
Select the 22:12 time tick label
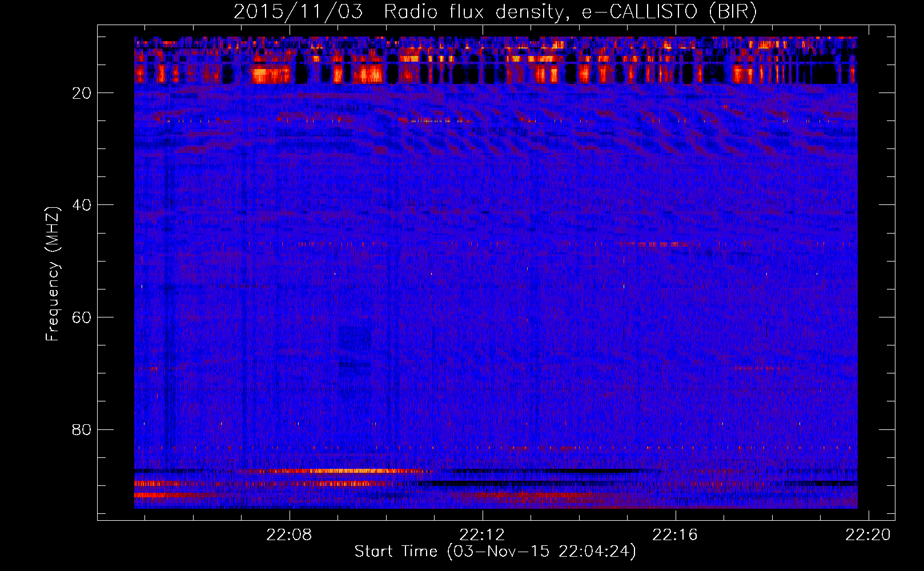click(x=483, y=534)
